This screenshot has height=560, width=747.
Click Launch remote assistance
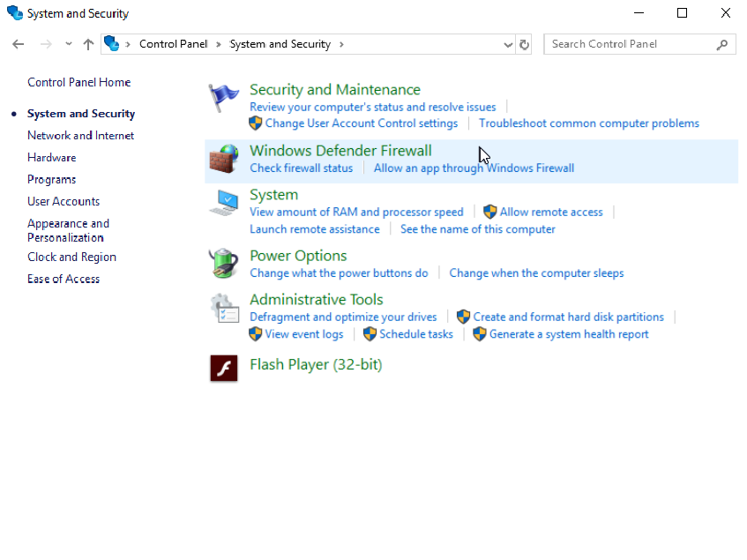[x=315, y=229]
